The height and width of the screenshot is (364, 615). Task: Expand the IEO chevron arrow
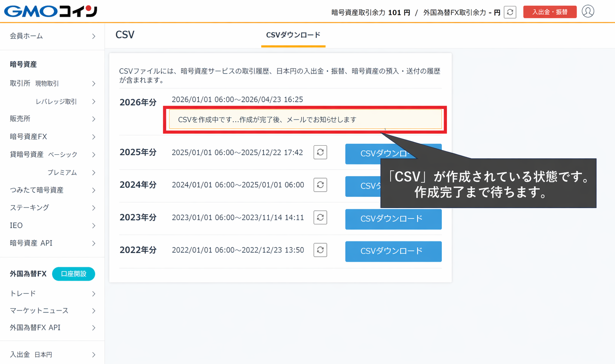click(x=94, y=225)
